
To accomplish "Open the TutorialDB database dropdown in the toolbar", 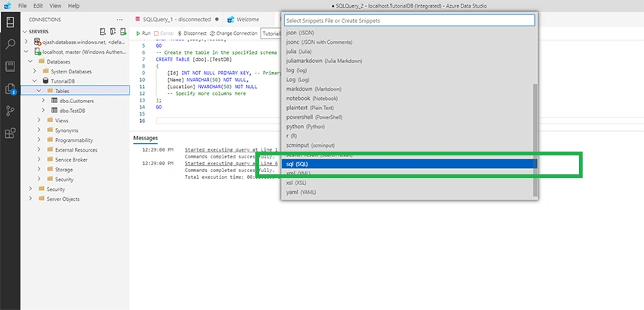I will (271, 33).
